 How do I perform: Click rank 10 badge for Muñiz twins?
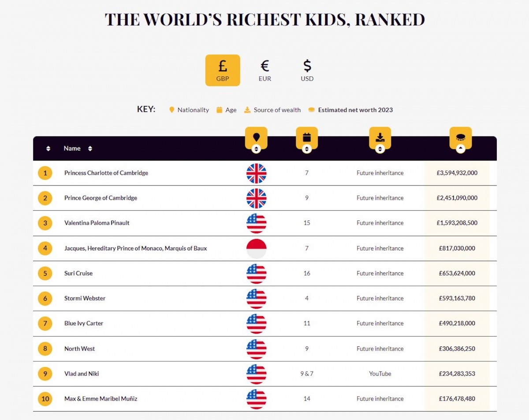click(x=45, y=399)
